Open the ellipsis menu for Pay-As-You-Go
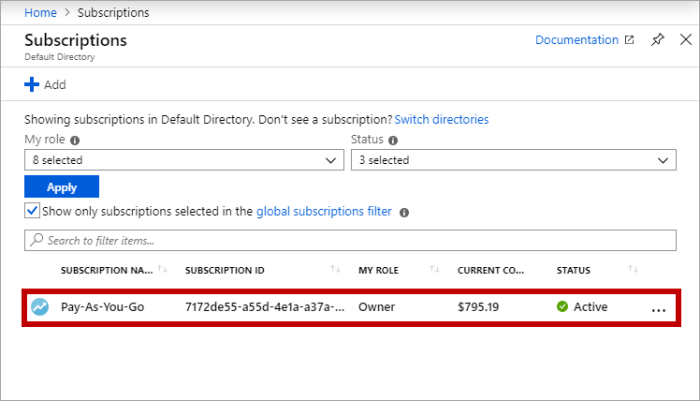Image resolution: width=700 pixels, height=401 pixels. [658, 309]
